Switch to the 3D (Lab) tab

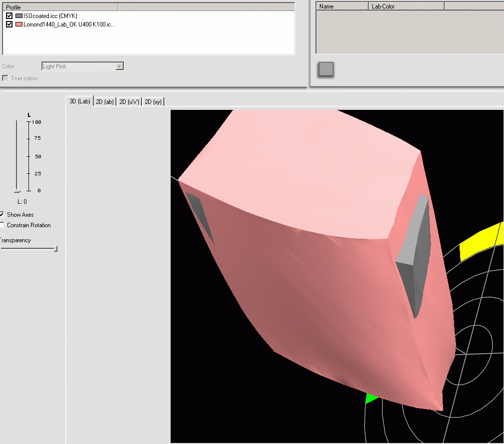click(x=80, y=101)
